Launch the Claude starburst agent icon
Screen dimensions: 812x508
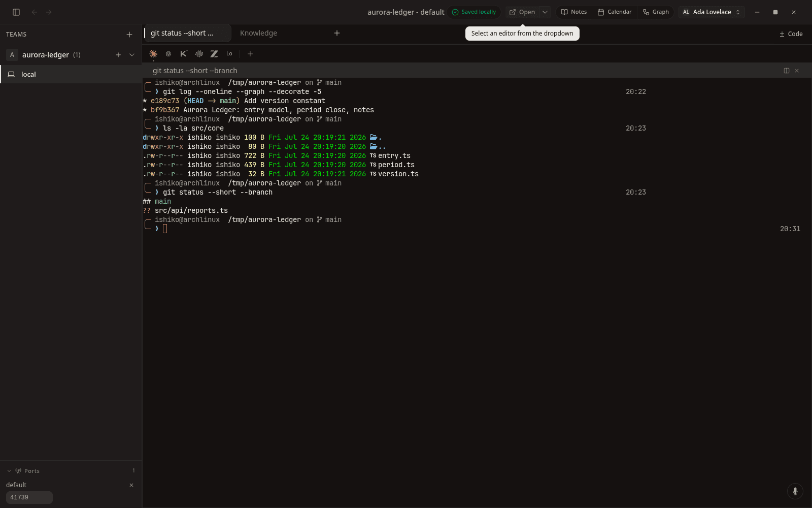click(x=153, y=54)
